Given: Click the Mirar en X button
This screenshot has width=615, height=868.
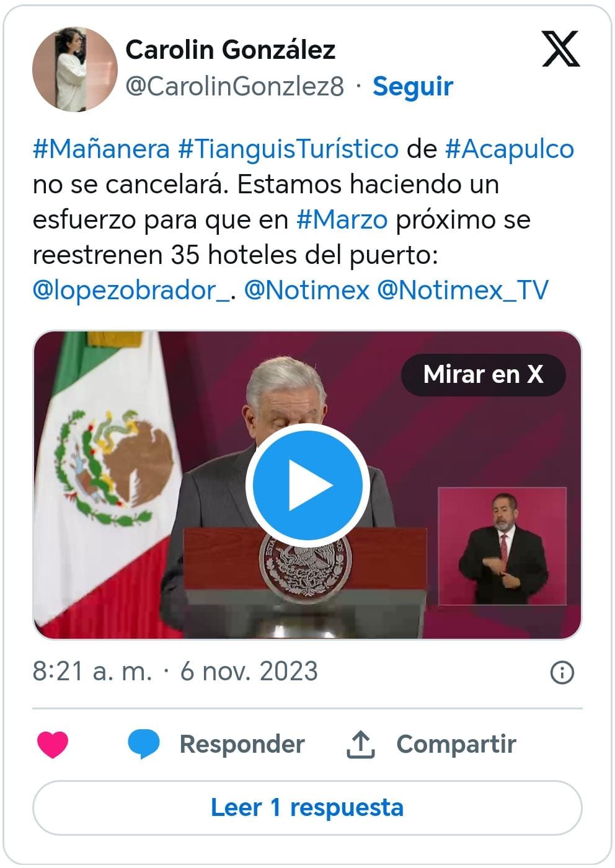Looking at the screenshot, I should pyautogui.click(x=484, y=374).
